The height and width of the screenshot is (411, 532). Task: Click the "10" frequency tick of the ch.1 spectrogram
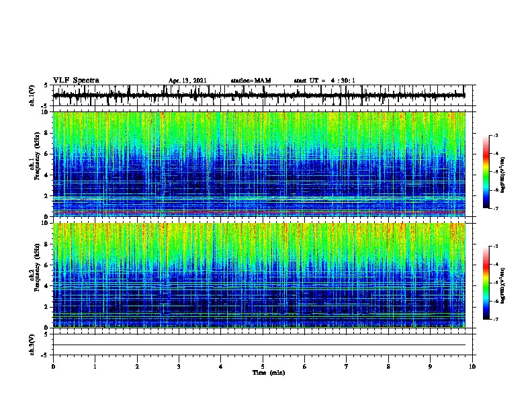click(46, 112)
